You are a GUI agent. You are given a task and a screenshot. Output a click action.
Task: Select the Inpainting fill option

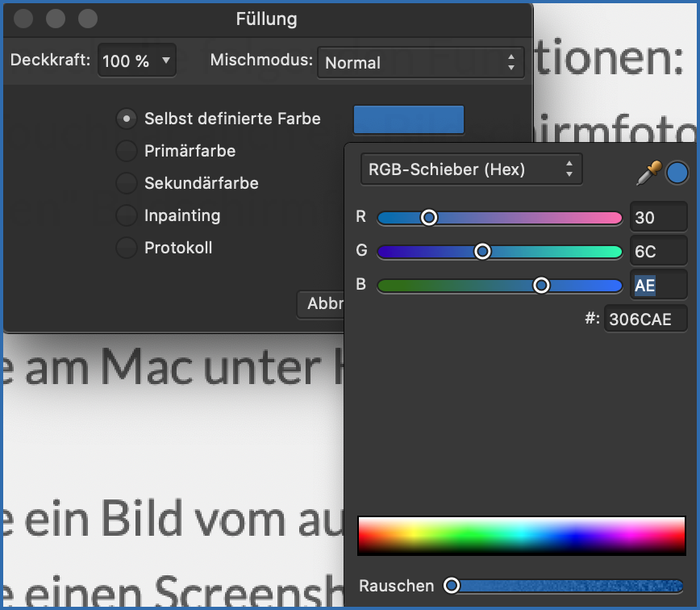click(x=126, y=215)
